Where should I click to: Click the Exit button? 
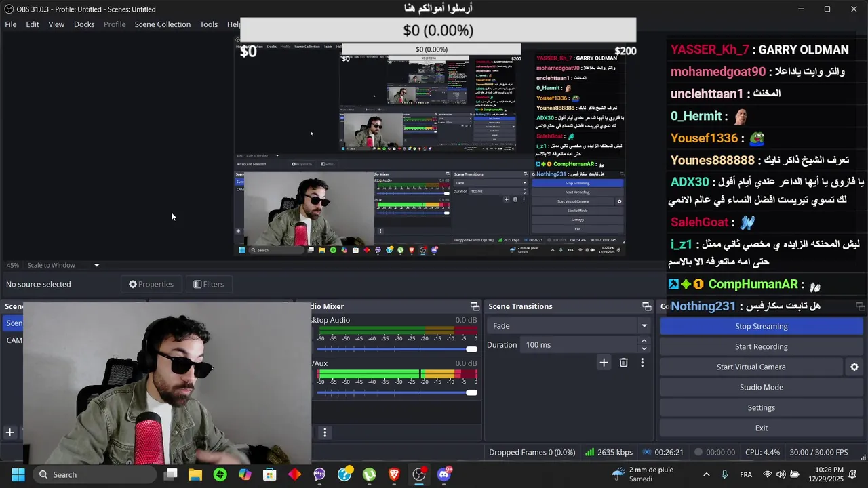pyautogui.click(x=762, y=428)
